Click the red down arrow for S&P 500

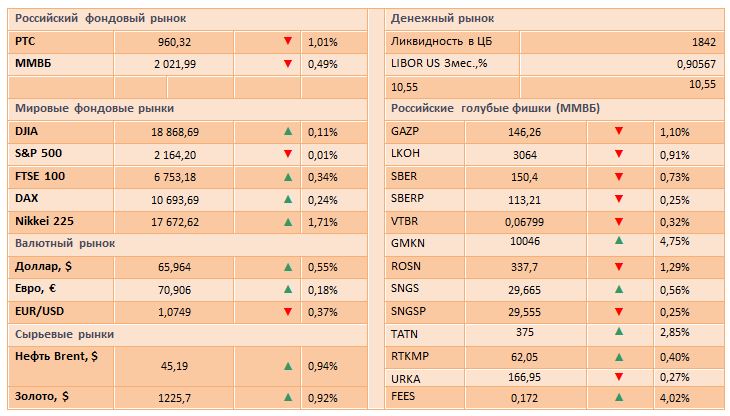pyautogui.click(x=288, y=153)
